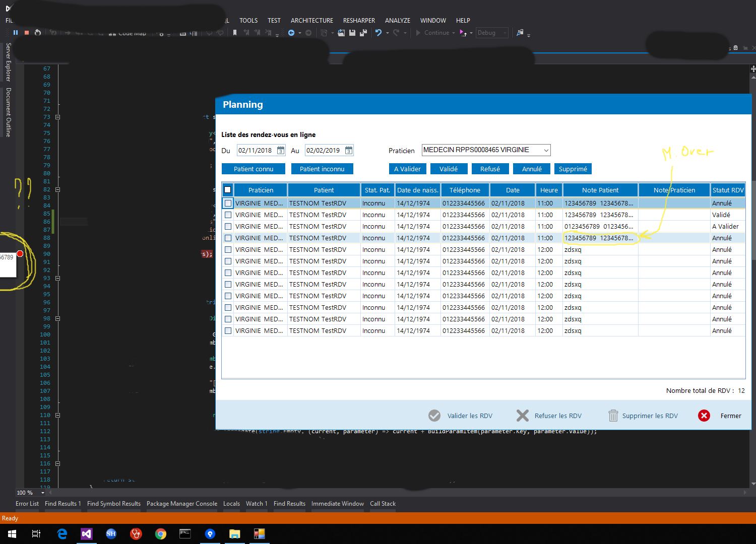Sort the table by Statut RDV header

pyautogui.click(x=728, y=190)
